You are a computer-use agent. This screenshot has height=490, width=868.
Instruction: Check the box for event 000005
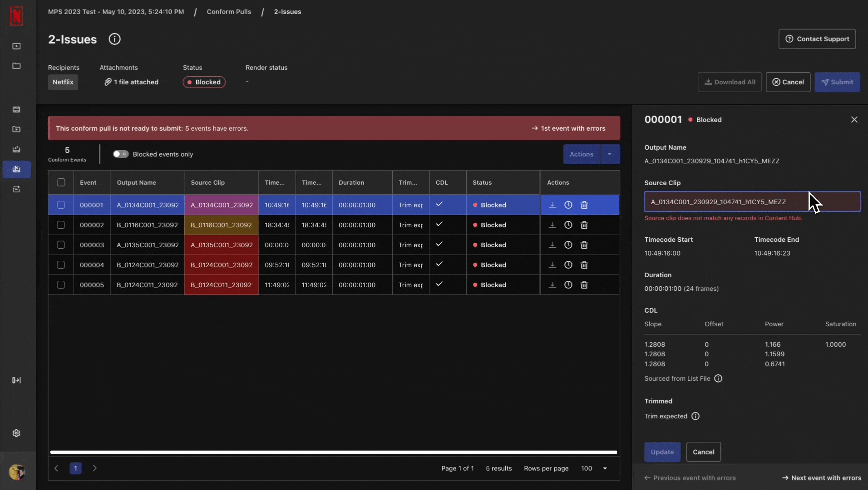pyautogui.click(x=61, y=285)
